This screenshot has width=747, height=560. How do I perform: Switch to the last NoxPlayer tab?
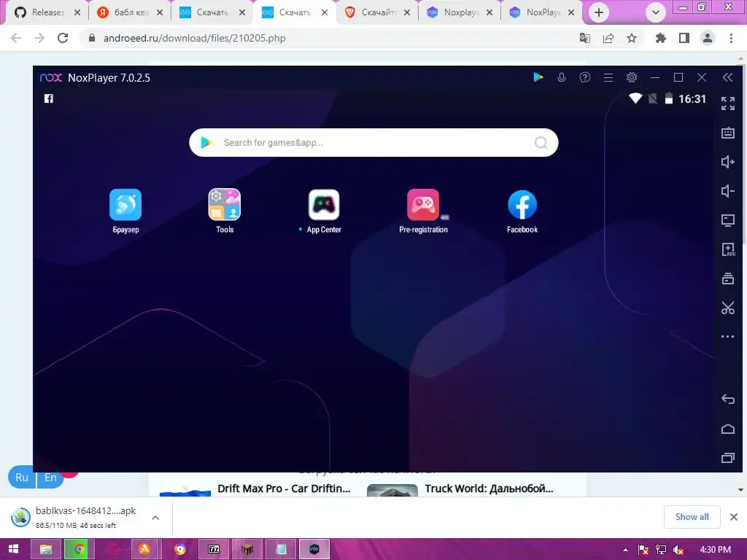coord(541,12)
